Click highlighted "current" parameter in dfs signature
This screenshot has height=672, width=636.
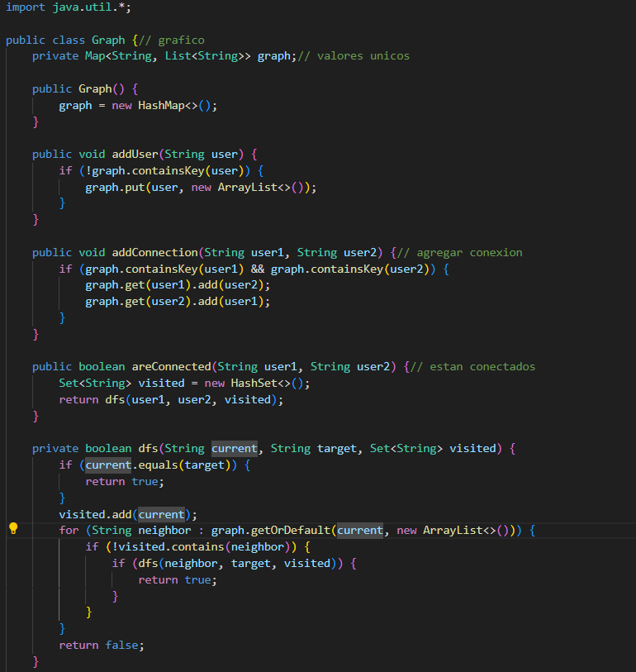[234, 448]
